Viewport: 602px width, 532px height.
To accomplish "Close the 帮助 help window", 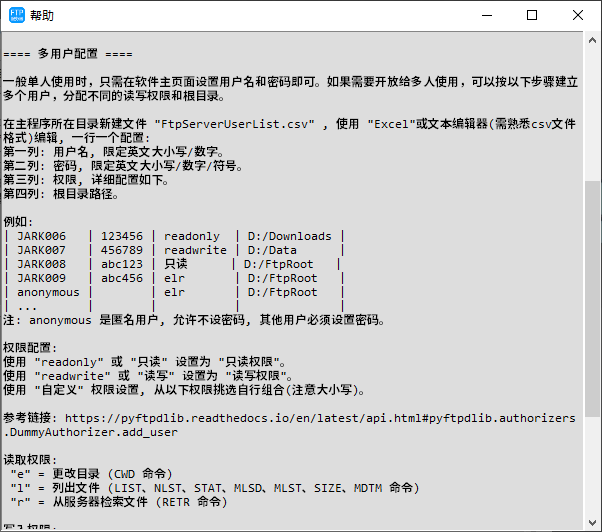I will pos(578,15).
